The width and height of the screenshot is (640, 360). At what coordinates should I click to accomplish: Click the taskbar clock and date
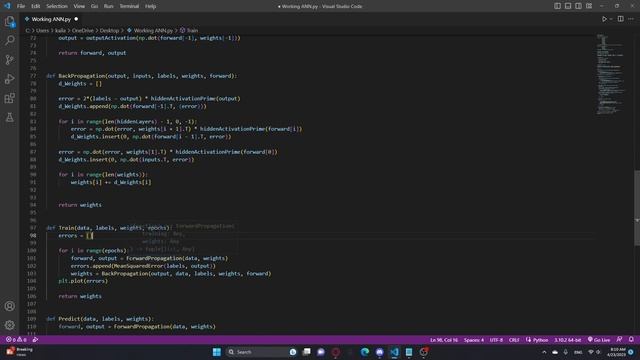[x=616, y=352]
